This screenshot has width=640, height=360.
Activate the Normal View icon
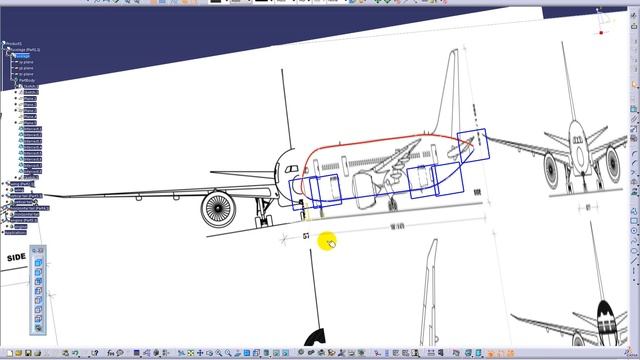click(x=237, y=353)
